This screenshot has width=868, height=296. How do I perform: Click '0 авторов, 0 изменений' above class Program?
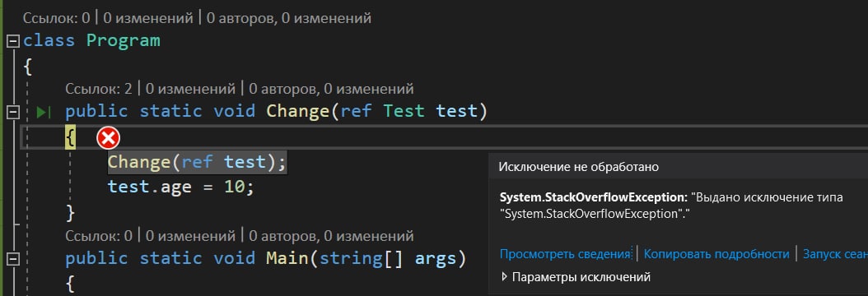(x=288, y=18)
